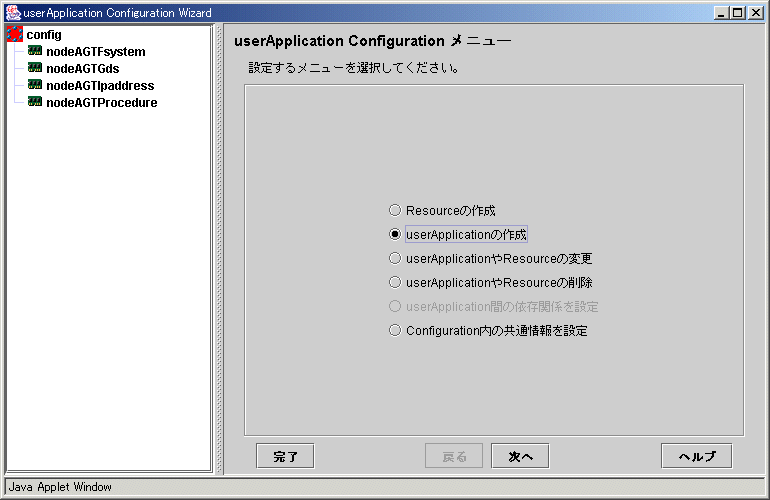This screenshot has width=770, height=500.
Task: Click the nodeAGTFsystem node icon
Action: point(35,51)
